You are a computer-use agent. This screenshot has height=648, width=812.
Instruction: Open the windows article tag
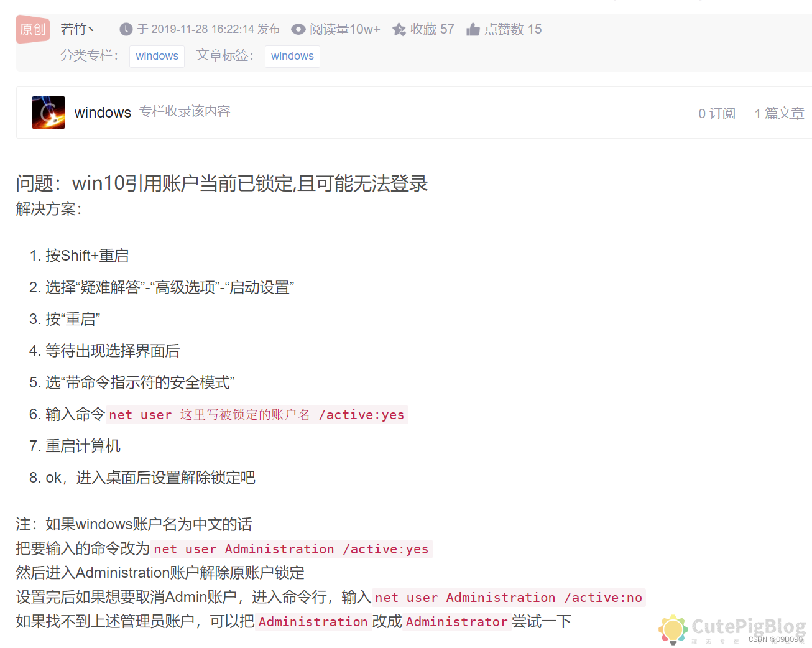pyautogui.click(x=292, y=56)
